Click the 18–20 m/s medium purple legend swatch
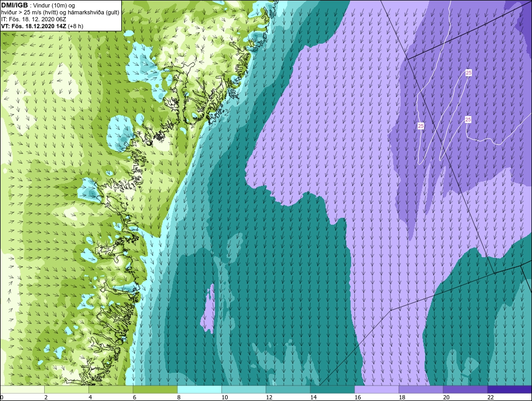The width and height of the screenshot is (532, 401). pos(421,389)
